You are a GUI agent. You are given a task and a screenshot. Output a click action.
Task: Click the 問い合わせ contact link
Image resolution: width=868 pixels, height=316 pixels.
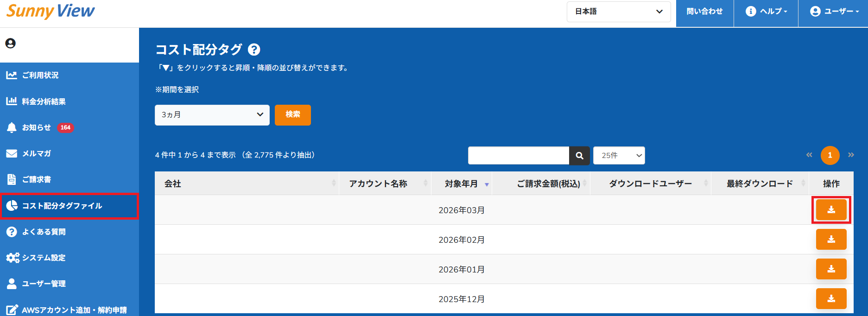[704, 12]
